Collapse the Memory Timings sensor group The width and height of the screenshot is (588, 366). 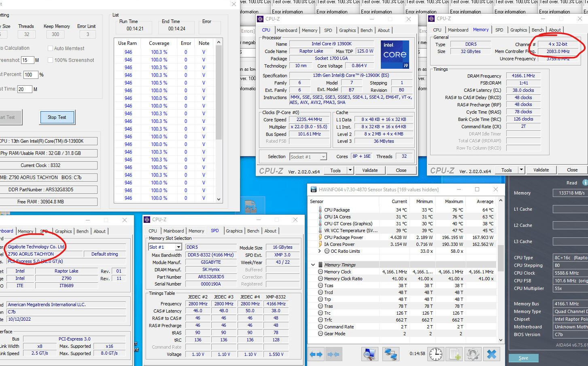point(313,265)
